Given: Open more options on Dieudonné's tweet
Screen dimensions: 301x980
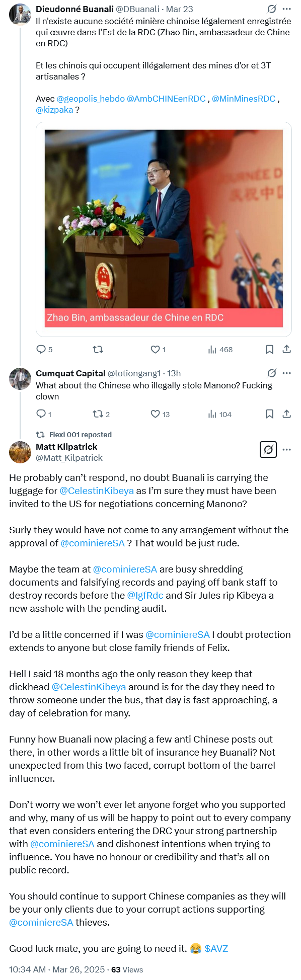Looking at the screenshot, I should (287, 9).
